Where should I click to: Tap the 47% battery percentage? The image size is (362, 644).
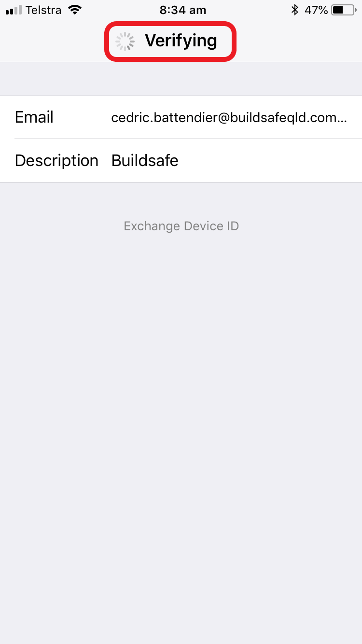(317, 10)
